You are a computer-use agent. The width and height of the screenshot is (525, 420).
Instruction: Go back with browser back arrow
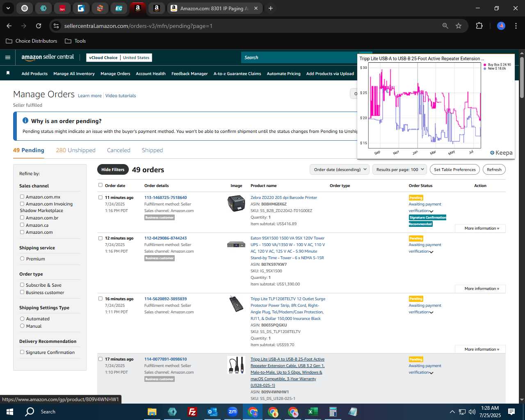tap(9, 26)
